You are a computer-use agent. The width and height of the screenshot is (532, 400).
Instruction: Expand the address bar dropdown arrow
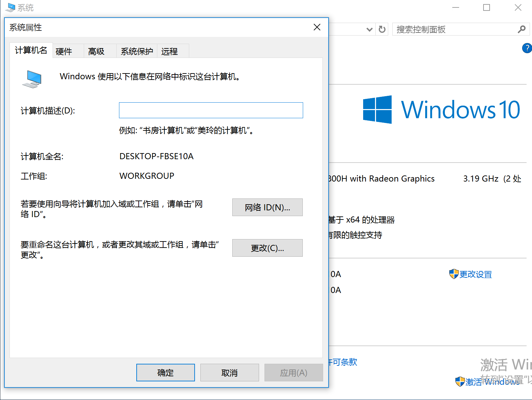click(x=370, y=29)
